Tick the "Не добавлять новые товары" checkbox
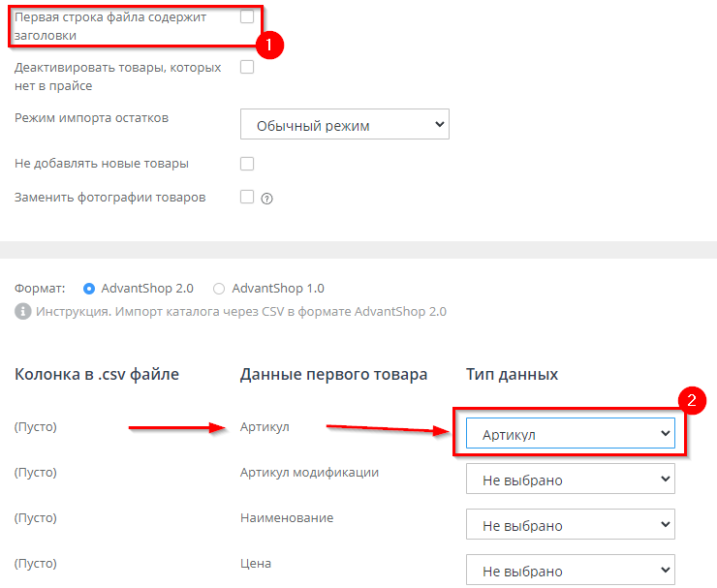This screenshot has width=717, height=588. [x=247, y=163]
